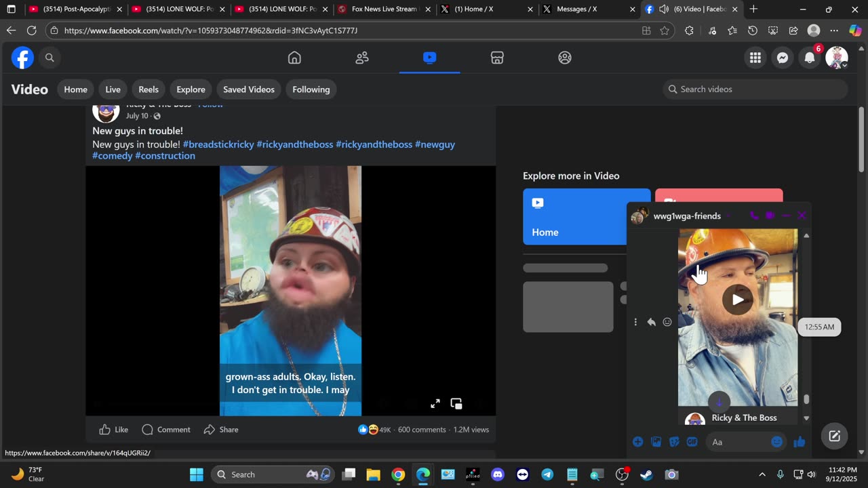Open the Saved Videos tab
This screenshot has height=488, width=868.
click(249, 89)
